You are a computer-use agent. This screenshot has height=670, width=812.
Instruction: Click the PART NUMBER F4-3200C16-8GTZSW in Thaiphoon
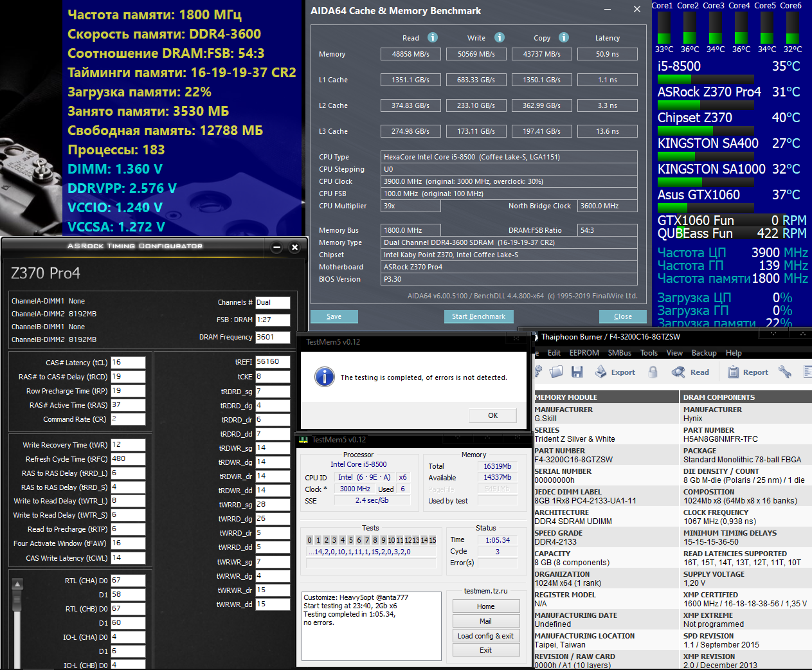[x=573, y=460]
